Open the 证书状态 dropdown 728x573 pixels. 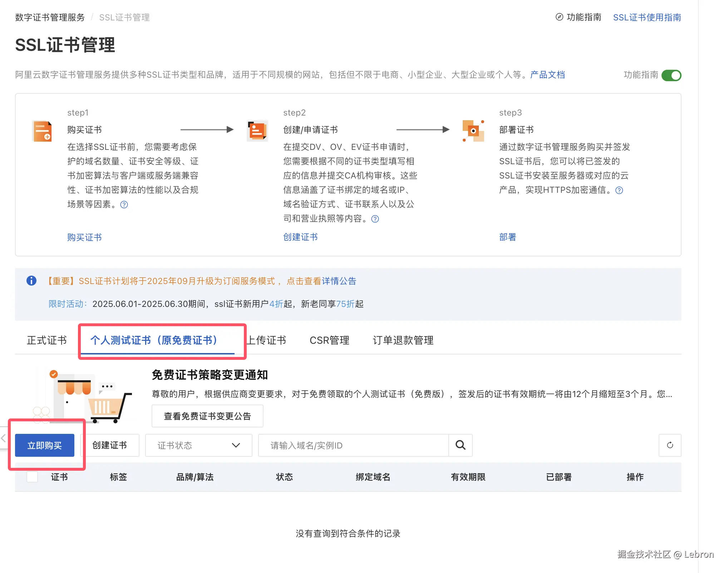198,445
